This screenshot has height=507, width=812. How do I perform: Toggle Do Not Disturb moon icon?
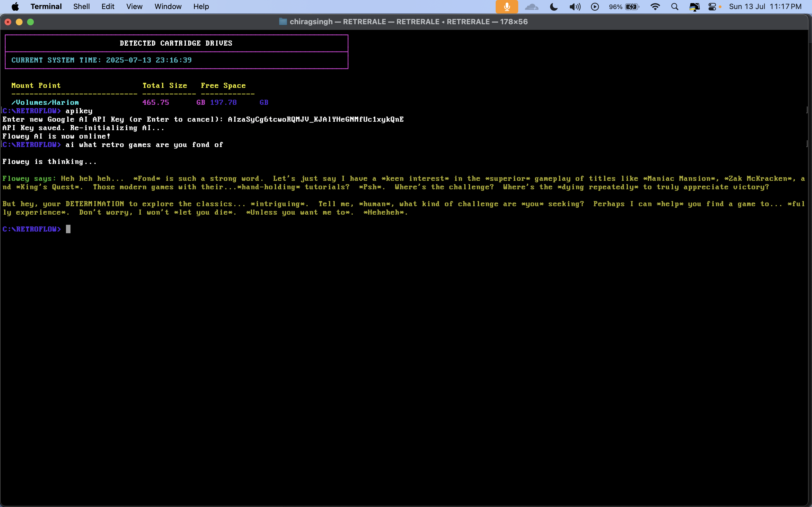pos(554,7)
